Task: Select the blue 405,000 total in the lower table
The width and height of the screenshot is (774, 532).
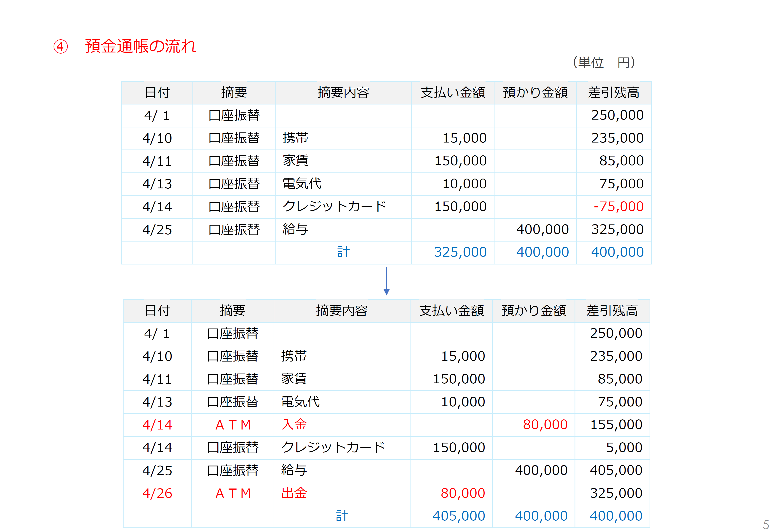Action: coord(459,516)
